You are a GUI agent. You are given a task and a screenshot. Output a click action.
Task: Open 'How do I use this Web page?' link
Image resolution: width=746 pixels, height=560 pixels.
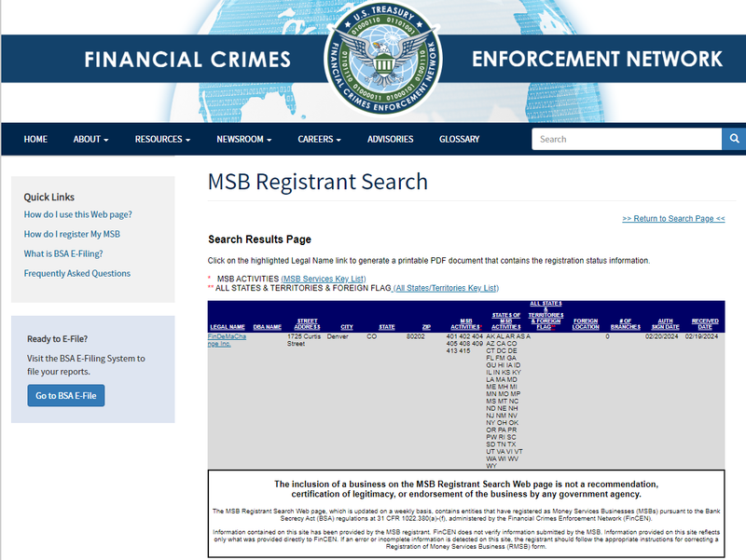[x=78, y=214]
